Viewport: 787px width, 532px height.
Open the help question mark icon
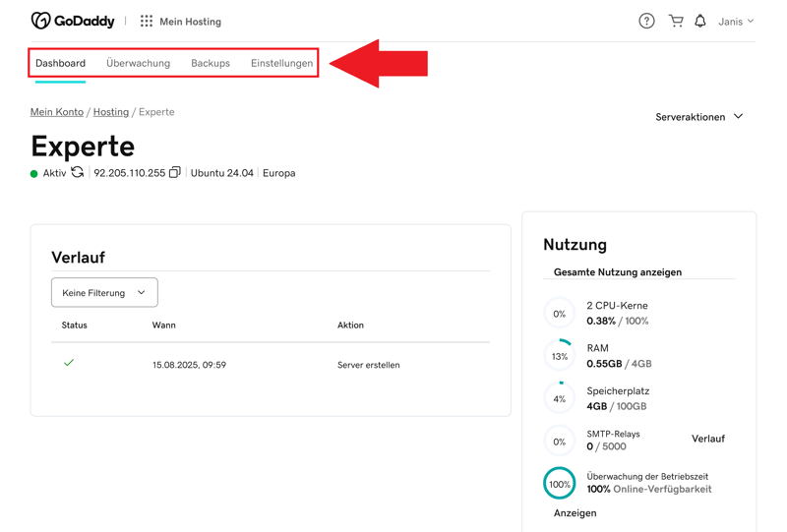646,21
